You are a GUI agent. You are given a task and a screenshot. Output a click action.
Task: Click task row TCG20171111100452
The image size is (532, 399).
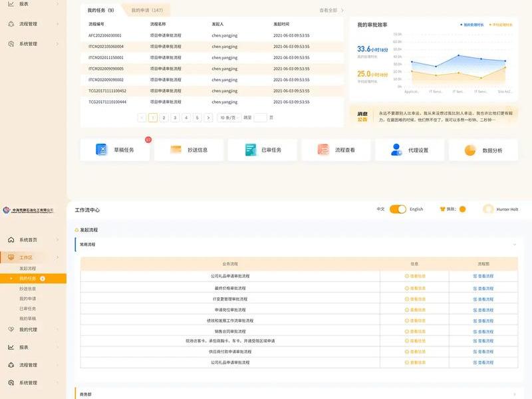(x=212, y=91)
